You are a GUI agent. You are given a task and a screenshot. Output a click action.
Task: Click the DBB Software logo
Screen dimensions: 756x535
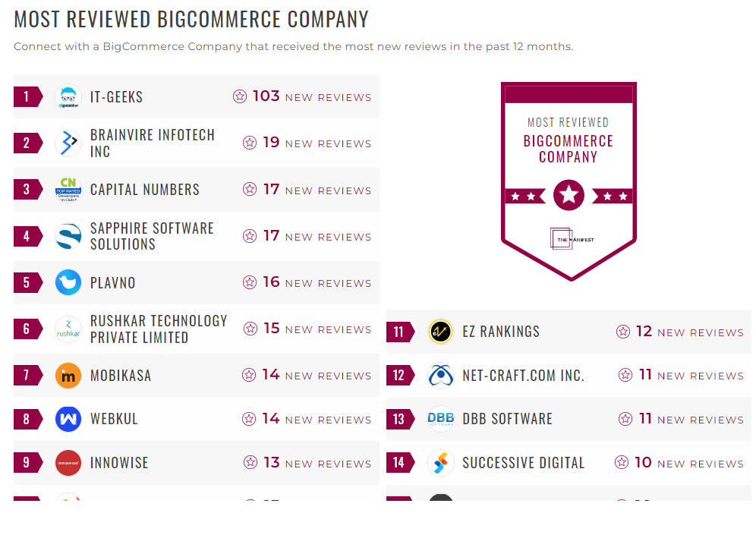440,418
